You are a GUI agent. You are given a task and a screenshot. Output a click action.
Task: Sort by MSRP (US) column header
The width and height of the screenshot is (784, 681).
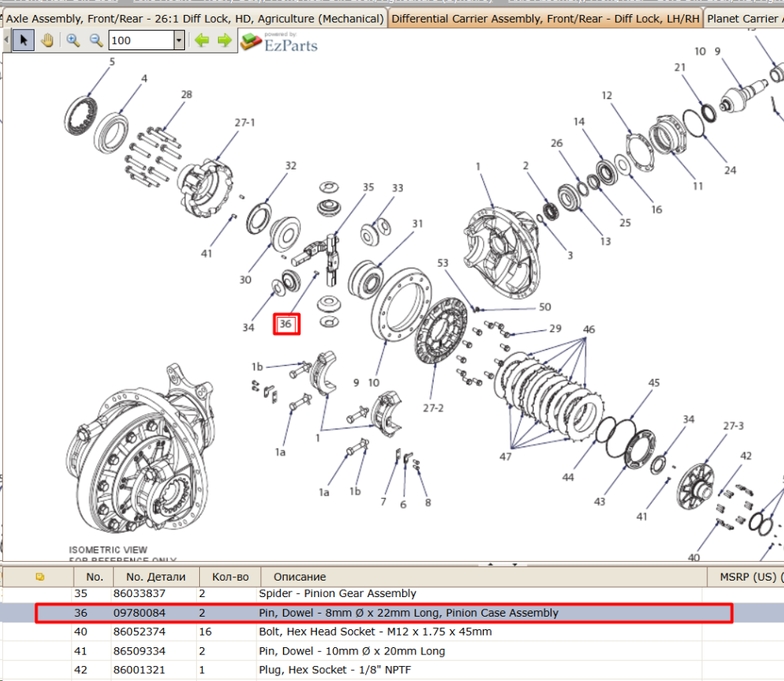tap(746, 577)
